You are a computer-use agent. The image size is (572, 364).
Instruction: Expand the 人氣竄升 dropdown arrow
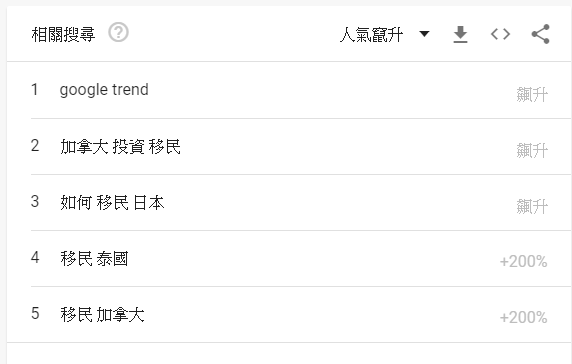[424, 34]
